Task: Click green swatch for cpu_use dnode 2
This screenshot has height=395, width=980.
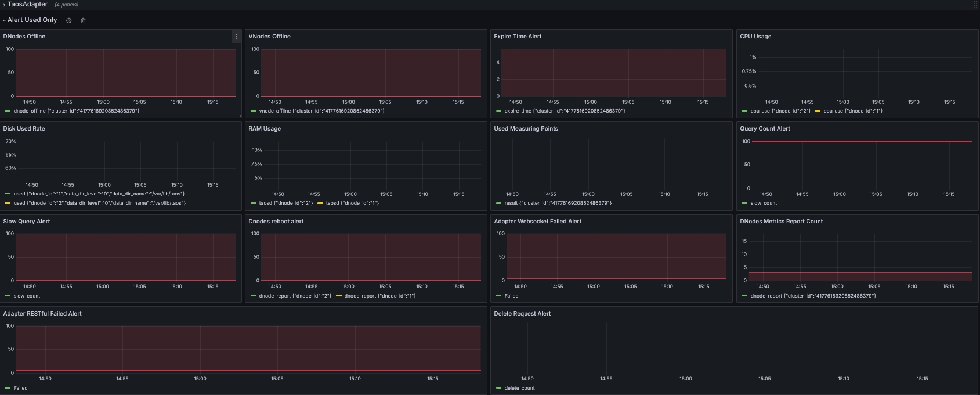Action: point(744,111)
